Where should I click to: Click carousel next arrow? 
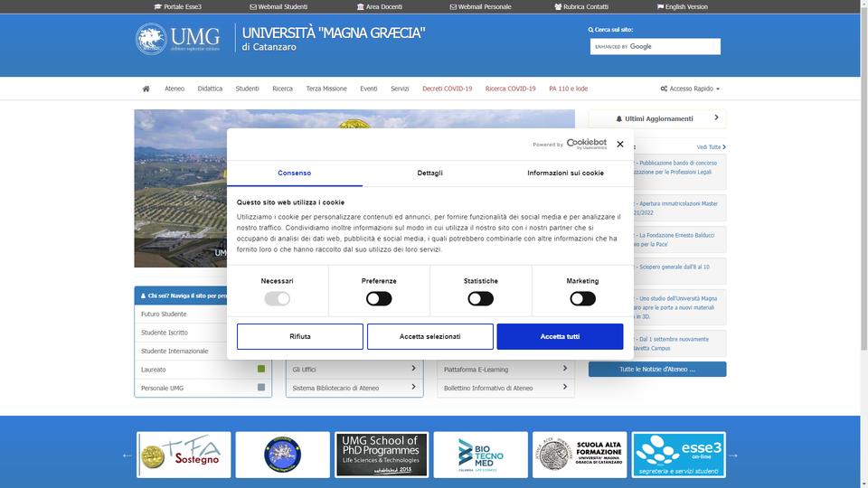[x=733, y=455]
